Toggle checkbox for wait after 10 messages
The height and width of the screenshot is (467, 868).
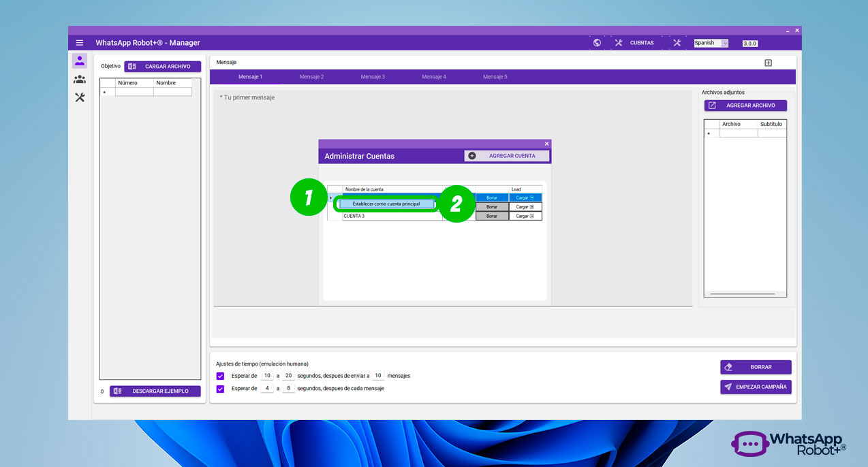(x=220, y=376)
